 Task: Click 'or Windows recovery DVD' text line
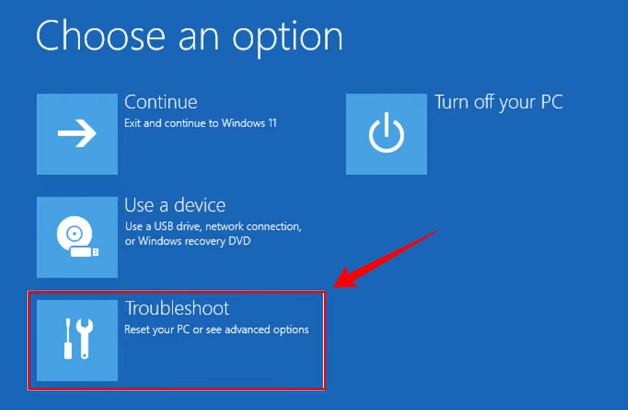point(187,241)
